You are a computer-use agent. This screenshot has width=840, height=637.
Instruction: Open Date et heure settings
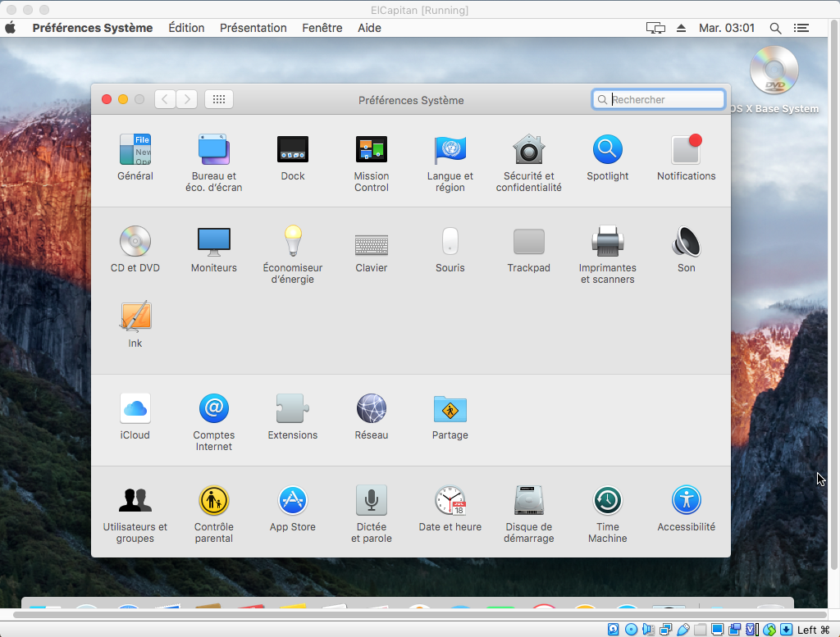click(x=450, y=508)
